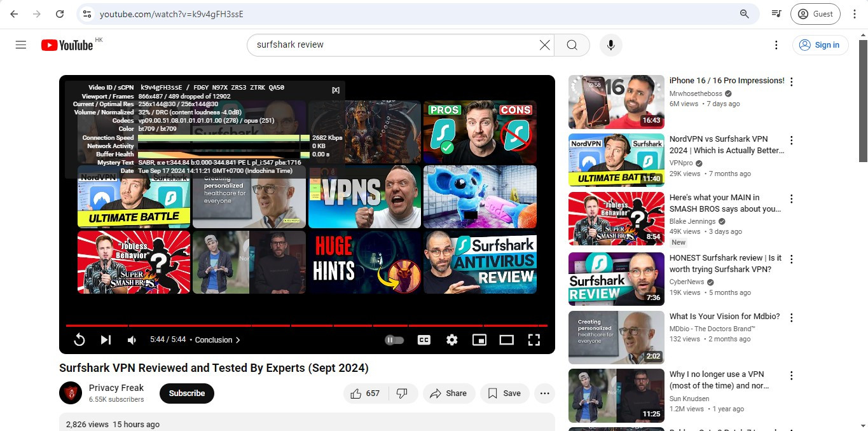Open the YouTube hamburger guide menu
Screen dimensions: 868x431
[x=21, y=45]
